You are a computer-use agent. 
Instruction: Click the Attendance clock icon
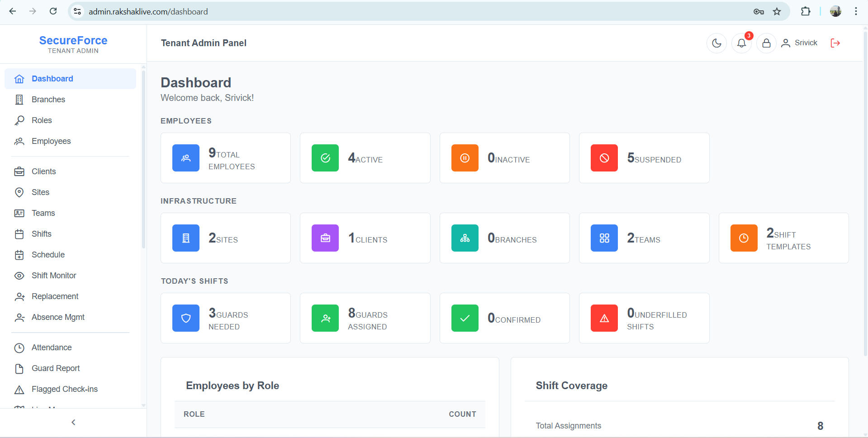tap(19, 348)
